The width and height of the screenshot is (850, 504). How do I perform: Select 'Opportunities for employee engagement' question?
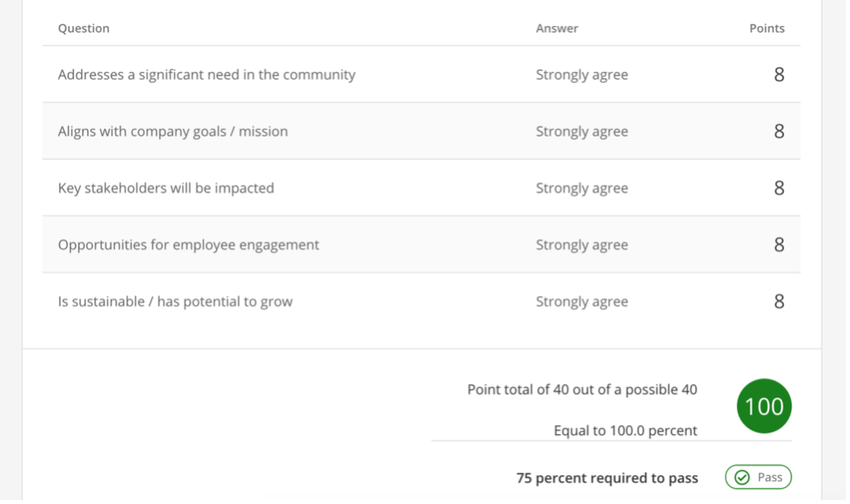tap(189, 245)
